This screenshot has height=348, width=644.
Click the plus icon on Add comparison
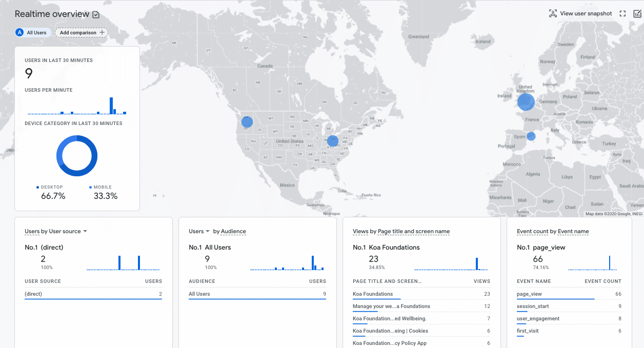pos(102,32)
